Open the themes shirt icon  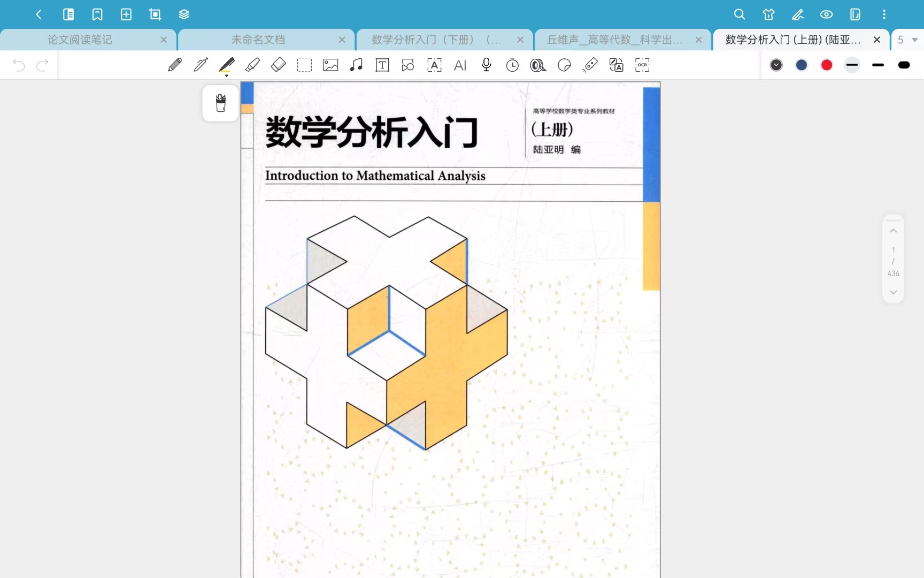point(768,14)
